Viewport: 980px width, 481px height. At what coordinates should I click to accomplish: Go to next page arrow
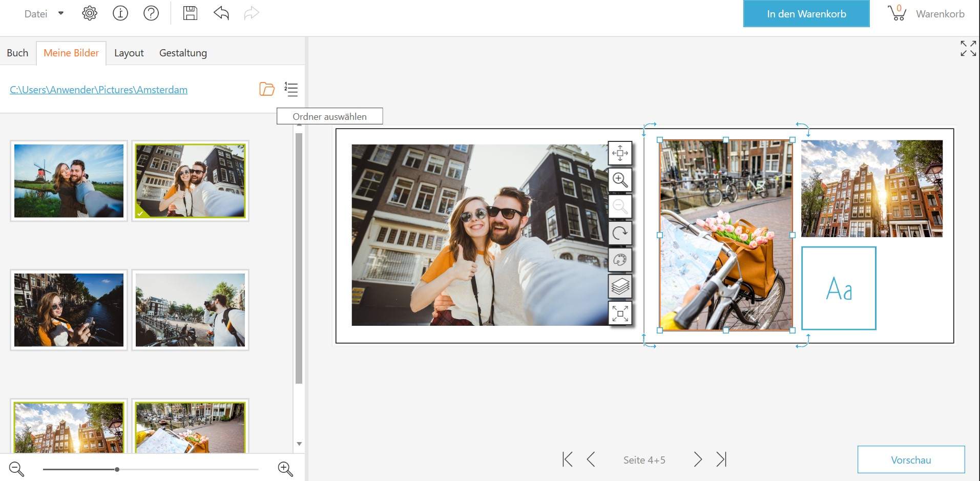(x=698, y=459)
